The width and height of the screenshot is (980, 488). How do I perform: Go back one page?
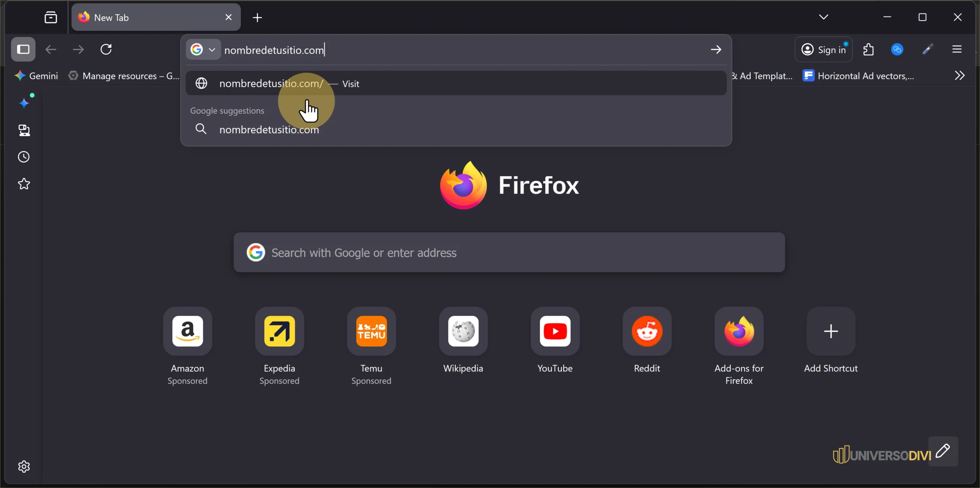tap(51, 49)
